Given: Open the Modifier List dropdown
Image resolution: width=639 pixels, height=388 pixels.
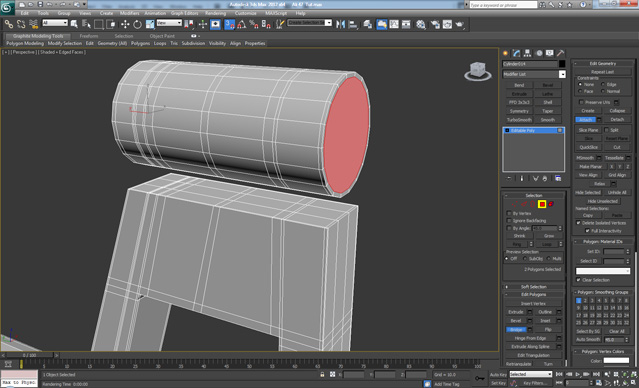Looking at the screenshot, I should (534, 74).
